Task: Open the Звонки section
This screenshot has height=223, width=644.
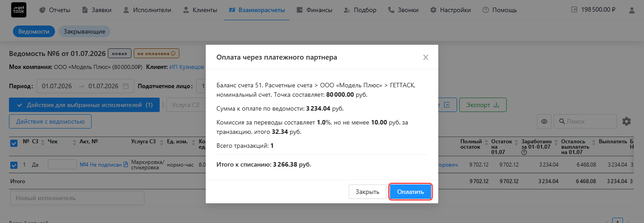Action: click(403, 10)
